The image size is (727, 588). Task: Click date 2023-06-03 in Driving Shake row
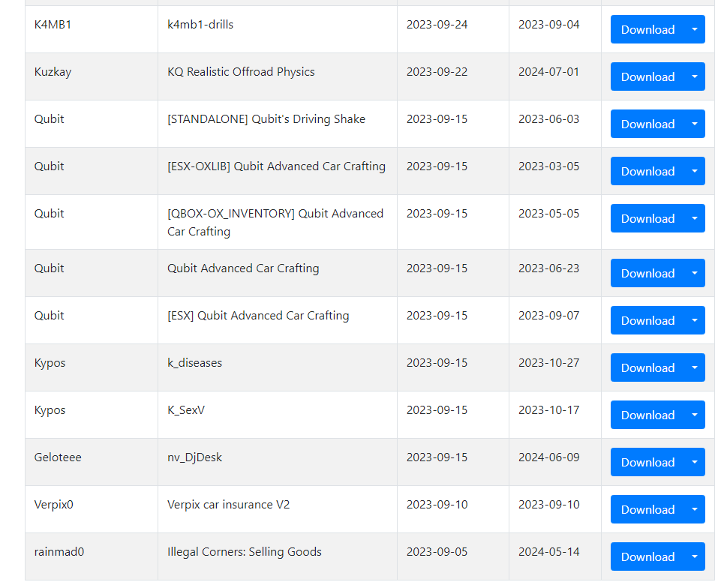click(x=549, y=119)
